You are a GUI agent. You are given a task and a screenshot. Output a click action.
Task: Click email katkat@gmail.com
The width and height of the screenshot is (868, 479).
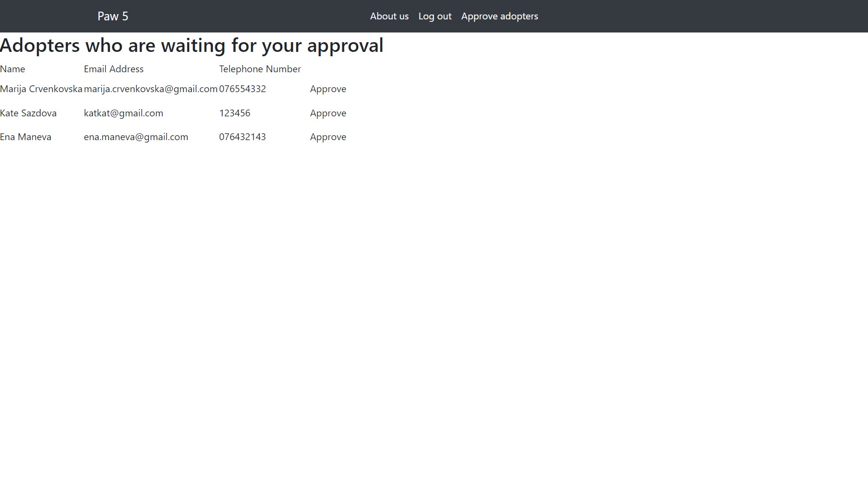123,113
